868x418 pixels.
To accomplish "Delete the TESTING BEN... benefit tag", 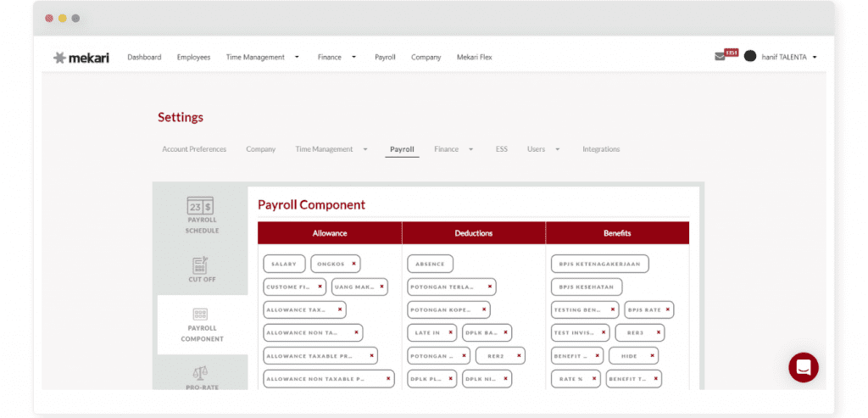I will (x=612, y=309).
